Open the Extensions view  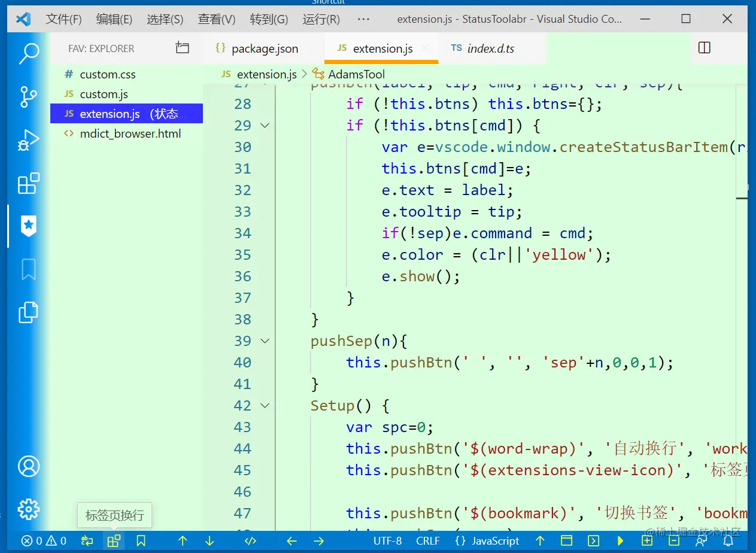29,184
